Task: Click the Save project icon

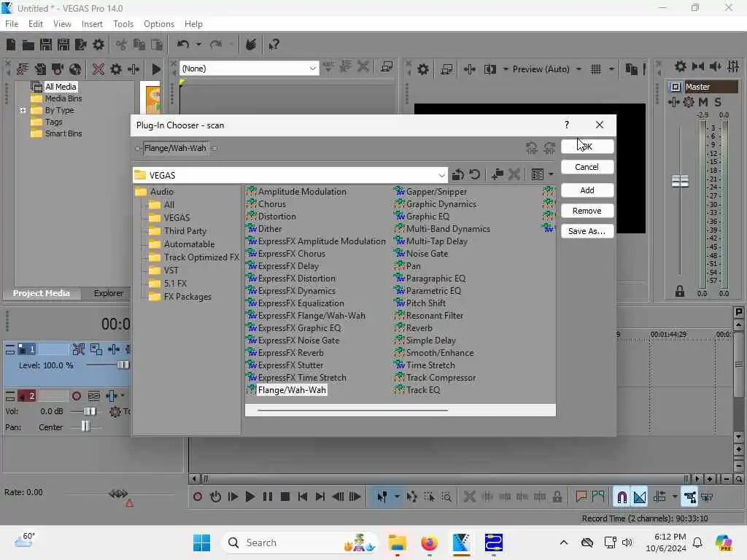Action: pos(46,44)
